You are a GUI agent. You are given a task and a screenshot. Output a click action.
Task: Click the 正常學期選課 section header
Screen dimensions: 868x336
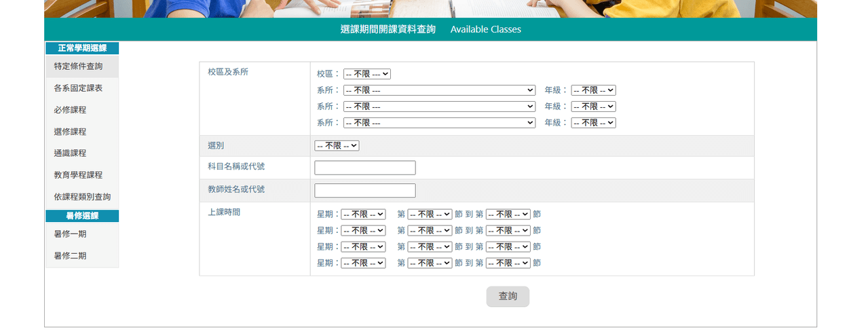[82, 48]
